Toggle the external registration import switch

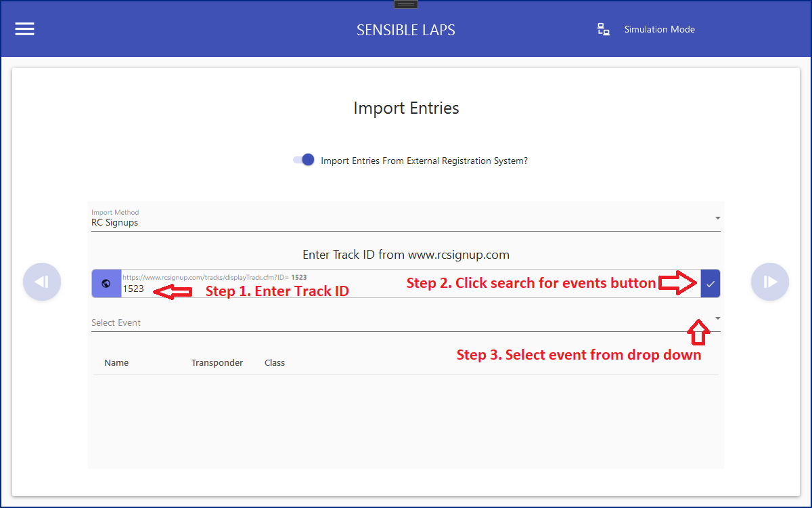(x=304, y=161)
